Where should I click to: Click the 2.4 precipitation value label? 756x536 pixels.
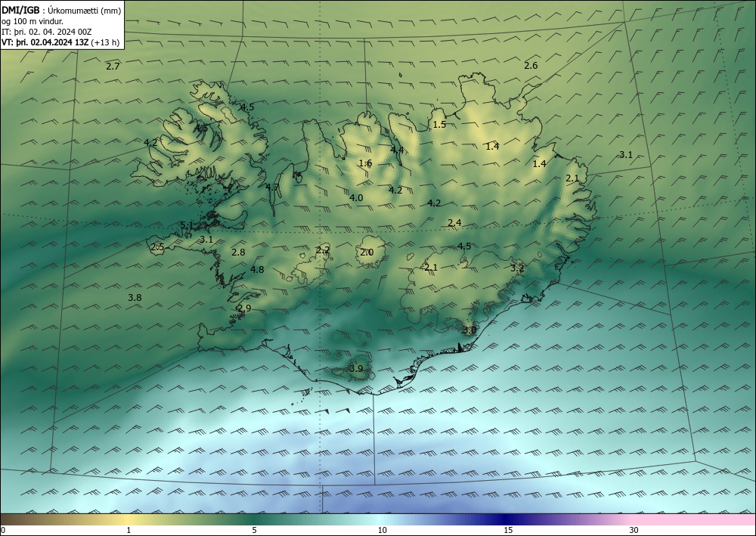[x=454, y=223]
